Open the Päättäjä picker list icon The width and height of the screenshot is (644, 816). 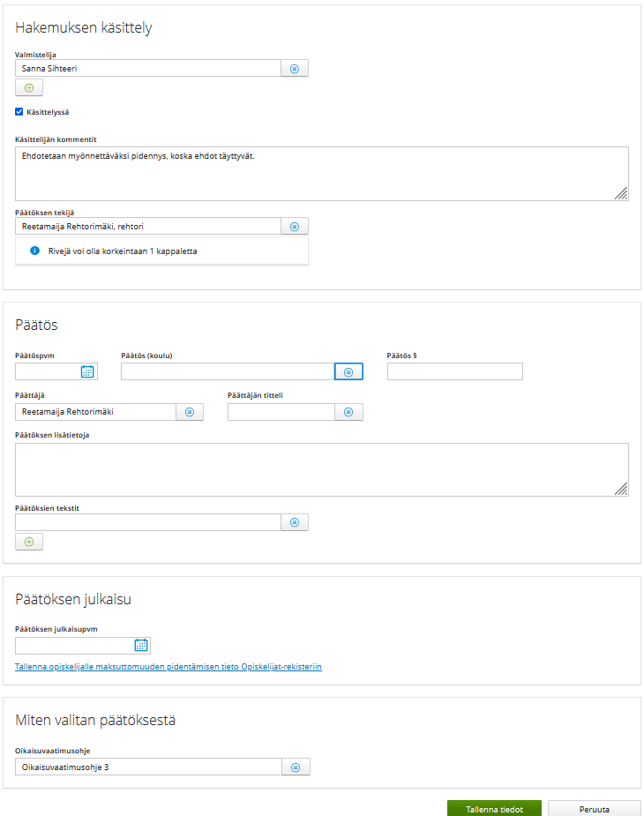[x=190, y=412]
